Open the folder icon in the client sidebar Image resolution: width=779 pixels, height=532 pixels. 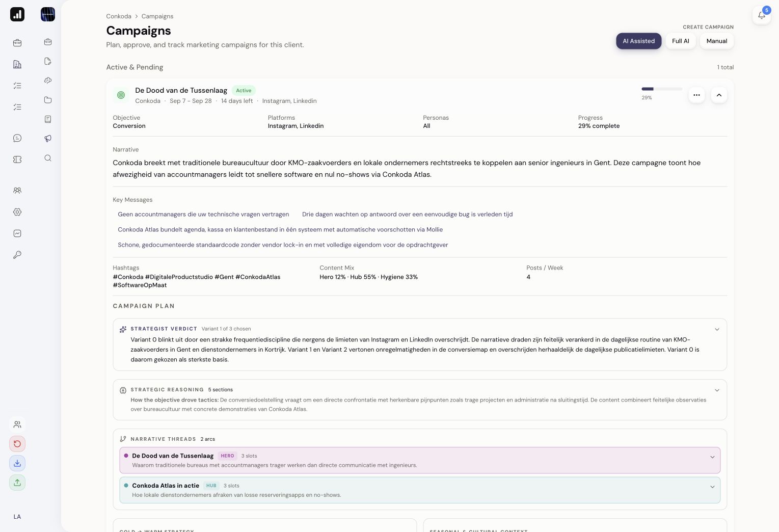[x=48, y=100]
